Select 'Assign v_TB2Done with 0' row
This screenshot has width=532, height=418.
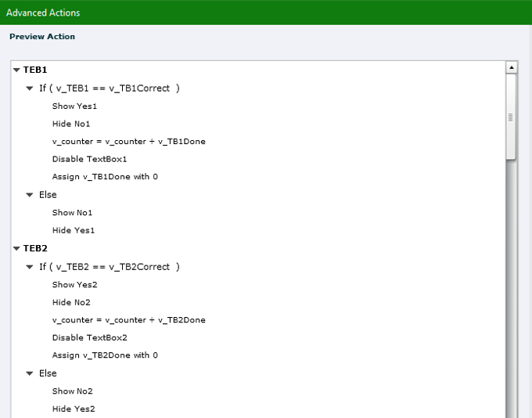(x=105, y=355)
